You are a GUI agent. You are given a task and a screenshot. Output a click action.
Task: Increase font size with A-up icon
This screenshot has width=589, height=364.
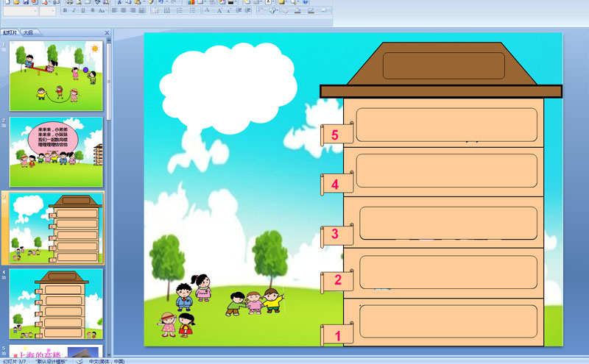pos(219,10)
